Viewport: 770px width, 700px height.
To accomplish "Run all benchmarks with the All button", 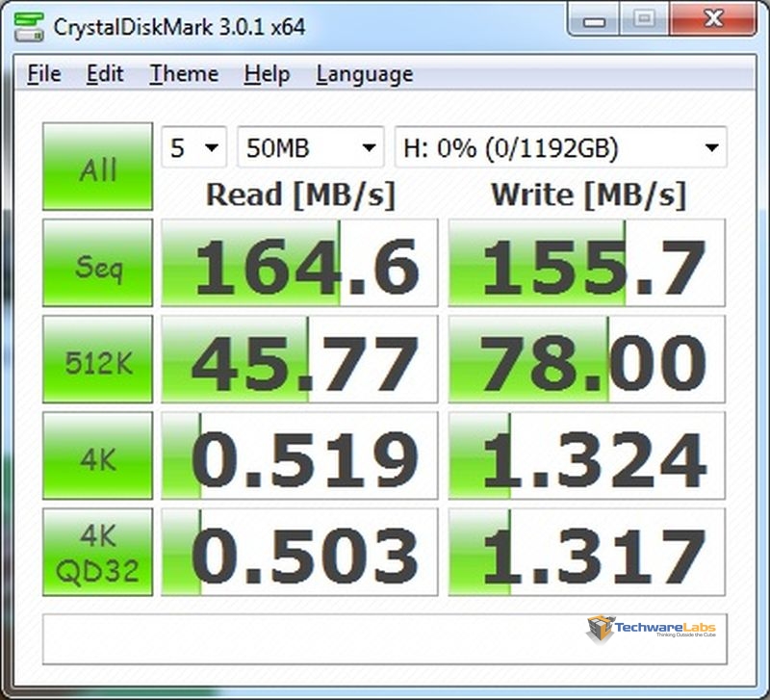I will (98, 167).
